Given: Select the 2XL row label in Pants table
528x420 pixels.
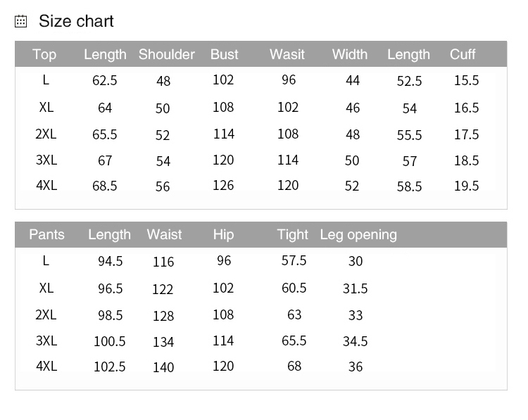Looking at the screenshot, I should coord(46,314).
